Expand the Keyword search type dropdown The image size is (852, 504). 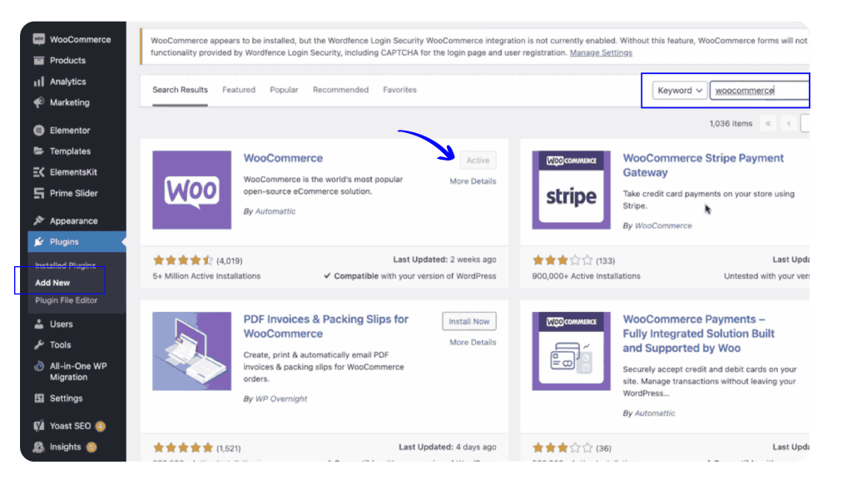pos(680,91)
